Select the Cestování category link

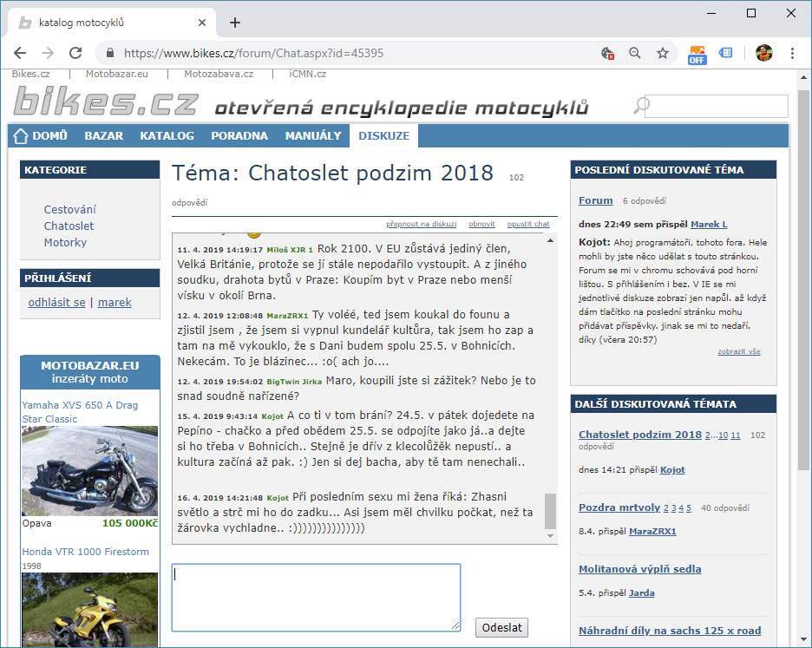69,209
